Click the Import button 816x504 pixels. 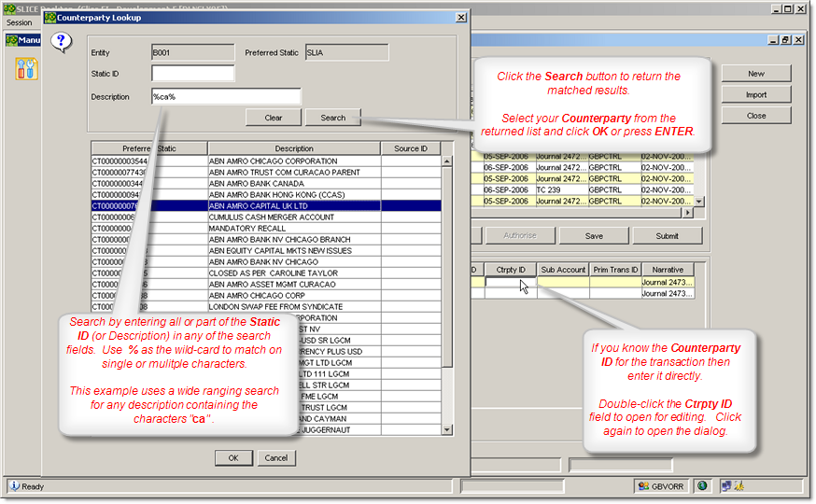tap(755, 94)
